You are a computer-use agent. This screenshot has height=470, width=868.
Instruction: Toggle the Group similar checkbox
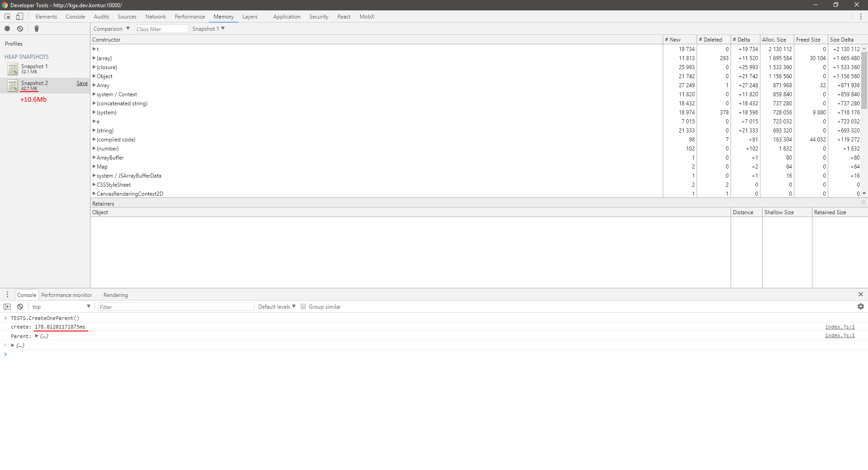[x=303, y=306]
